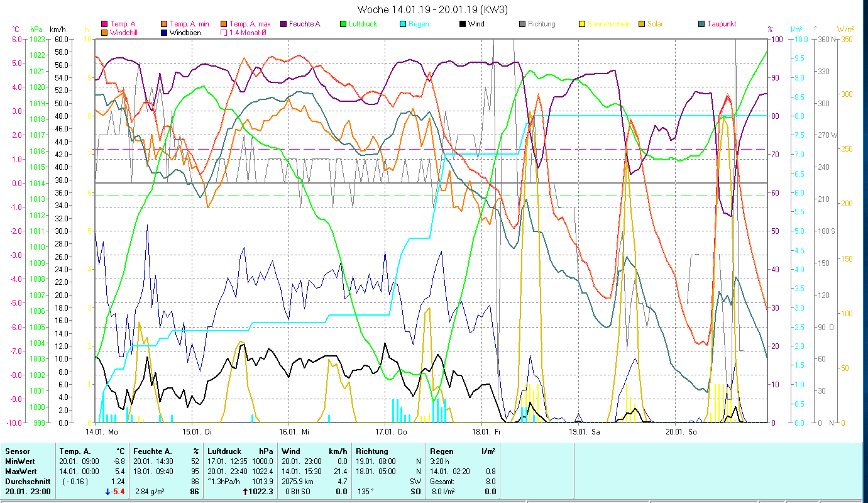Click the '0 Bft SO' wind reading
868x503 pixels.
[x=297, y=492]
